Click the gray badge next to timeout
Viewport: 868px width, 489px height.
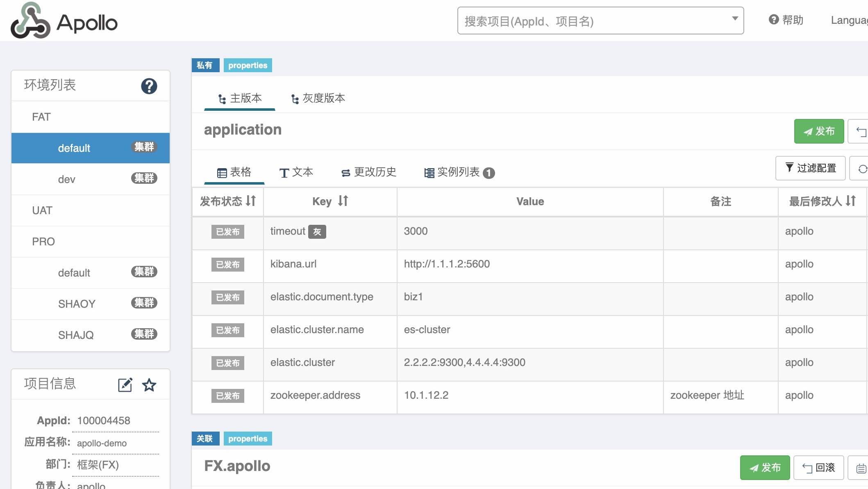point(317,232)
